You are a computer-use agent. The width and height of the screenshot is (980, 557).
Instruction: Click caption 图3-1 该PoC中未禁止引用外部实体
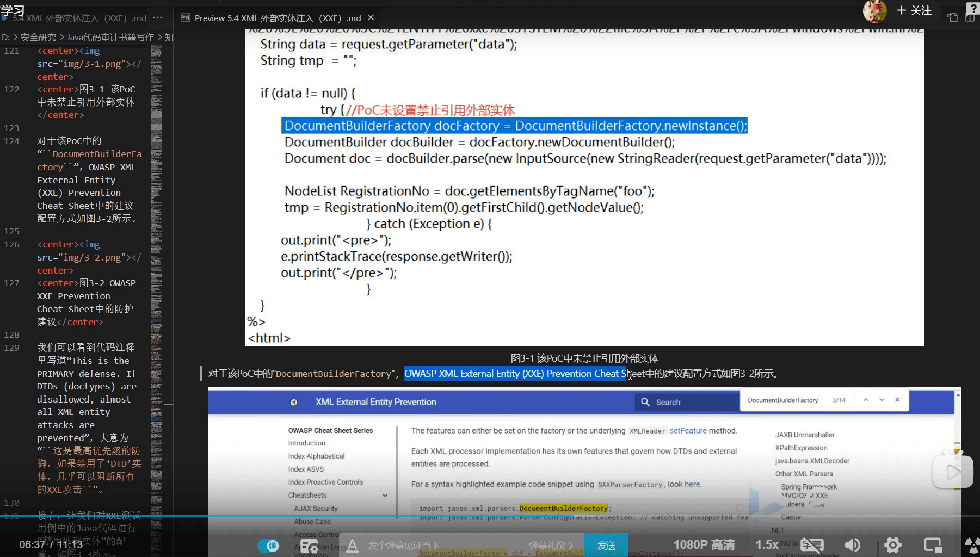584,358
